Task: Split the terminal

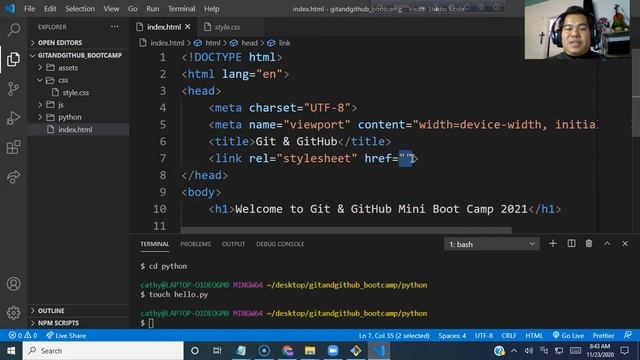Action: [571, 244]
